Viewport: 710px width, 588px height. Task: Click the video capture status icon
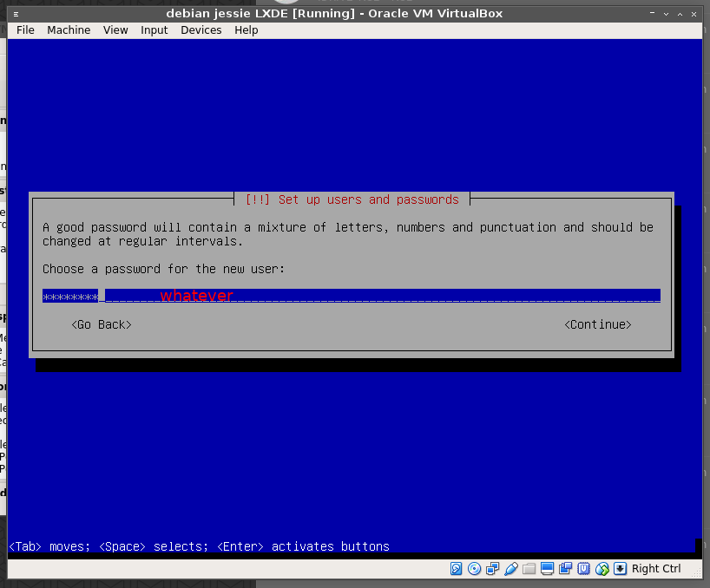[x=566, y=569]
